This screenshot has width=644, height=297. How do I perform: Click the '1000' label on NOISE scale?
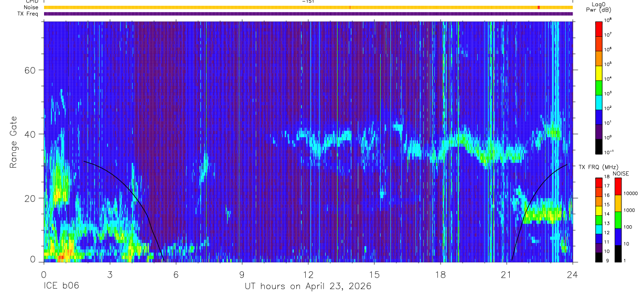click(630, 211)
